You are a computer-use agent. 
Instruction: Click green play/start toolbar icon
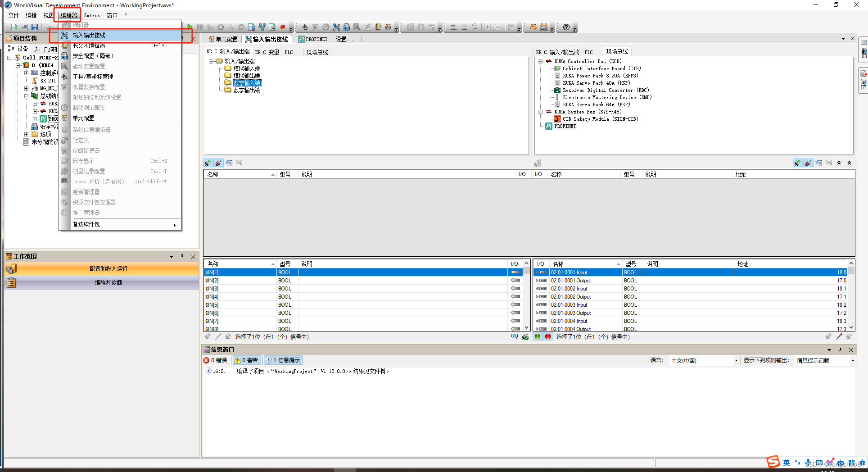coord(190,27)
